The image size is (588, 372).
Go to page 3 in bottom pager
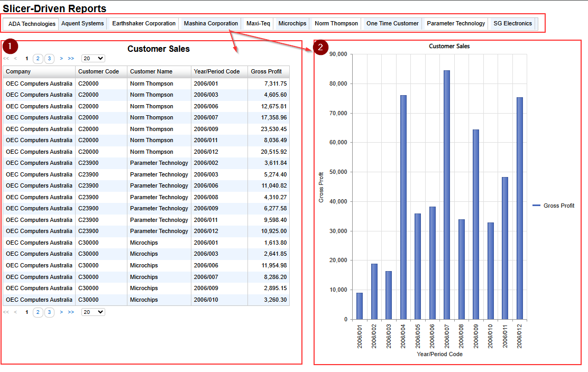(49, 312)
